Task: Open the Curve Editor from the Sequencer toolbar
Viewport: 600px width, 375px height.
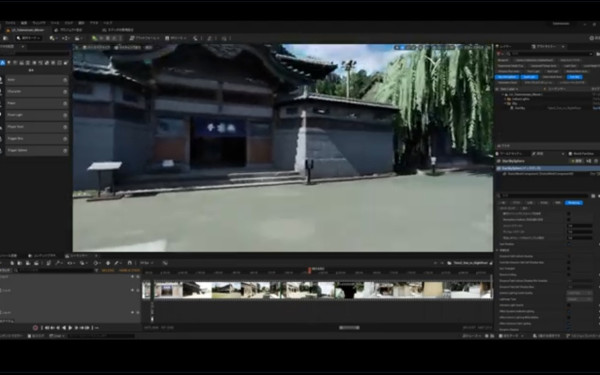Action: pyautogui.click(x=165, y=263)
